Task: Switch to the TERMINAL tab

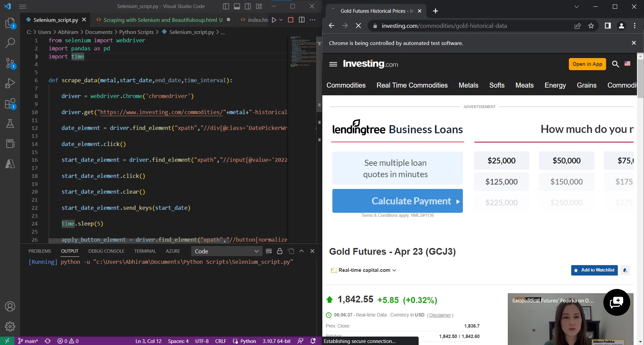Action: coord(145,251)
